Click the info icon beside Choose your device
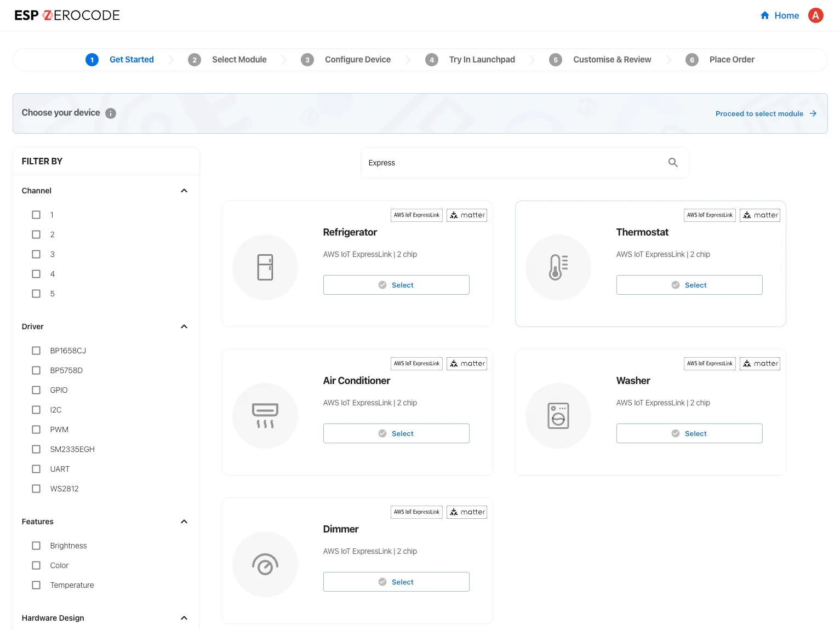 (x=111, y=113)
